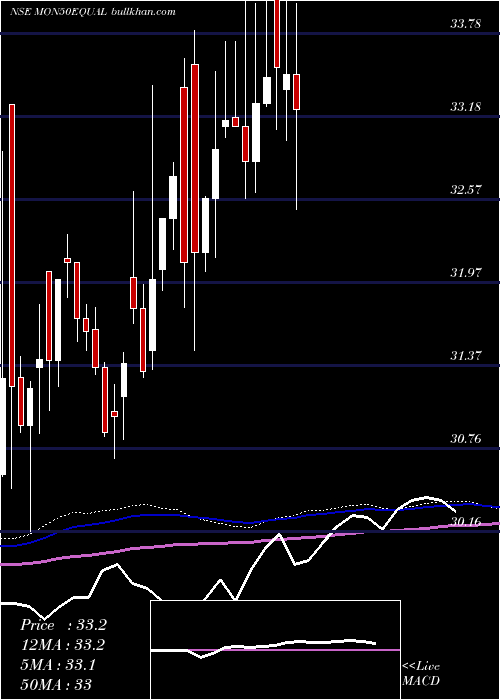
Task: Click the 32.57 price axis label
Action: [x=465, y=190]
